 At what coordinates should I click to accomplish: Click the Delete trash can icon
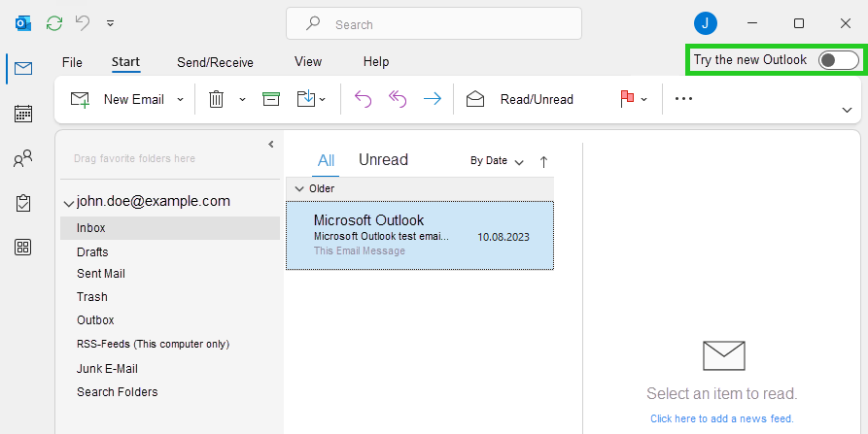(217, 99)
